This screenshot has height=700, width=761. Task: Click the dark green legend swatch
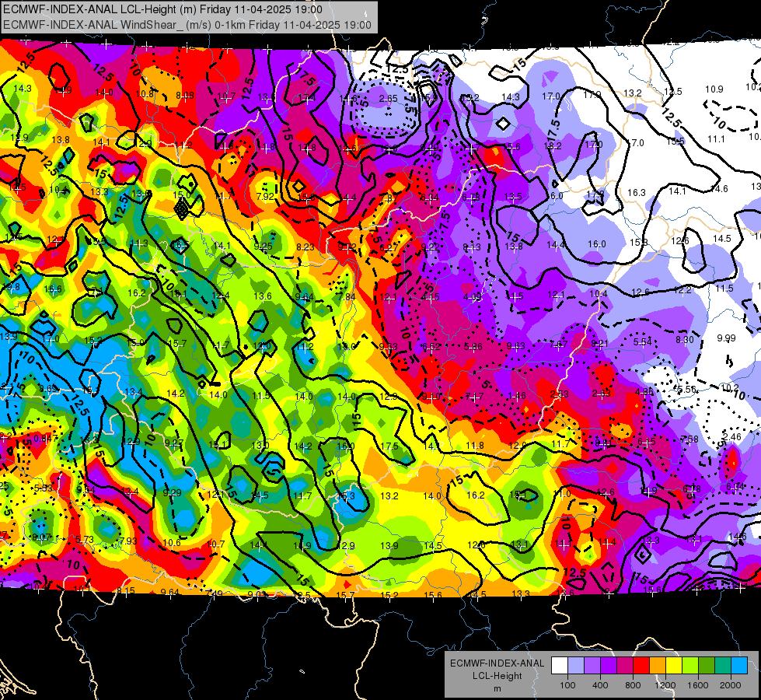tap(706, 666)
